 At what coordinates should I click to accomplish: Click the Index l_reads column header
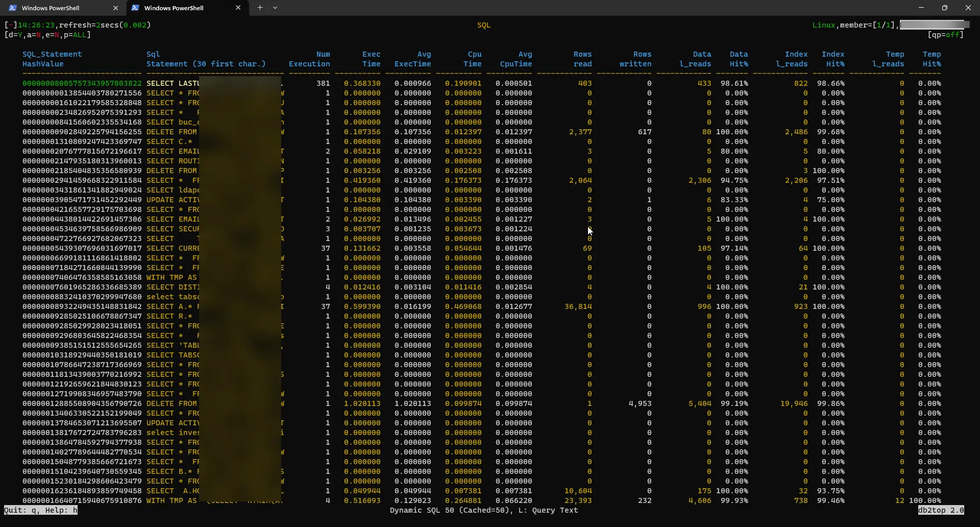tap(792, 59)
